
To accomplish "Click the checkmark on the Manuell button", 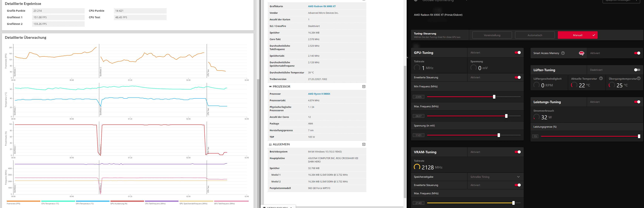I will click(x=593, y=35).
